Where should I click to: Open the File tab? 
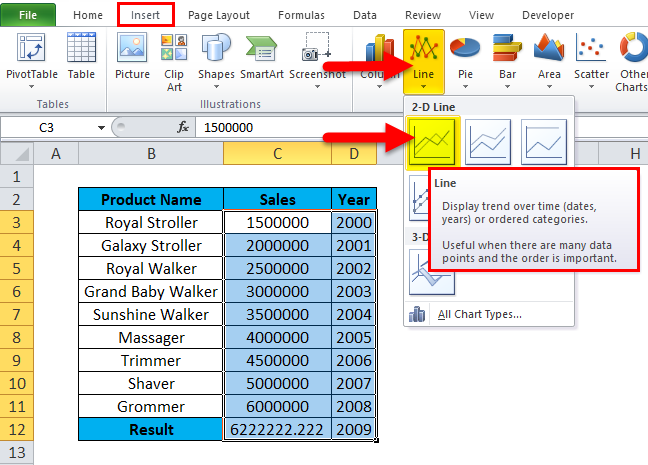point(28,15)
